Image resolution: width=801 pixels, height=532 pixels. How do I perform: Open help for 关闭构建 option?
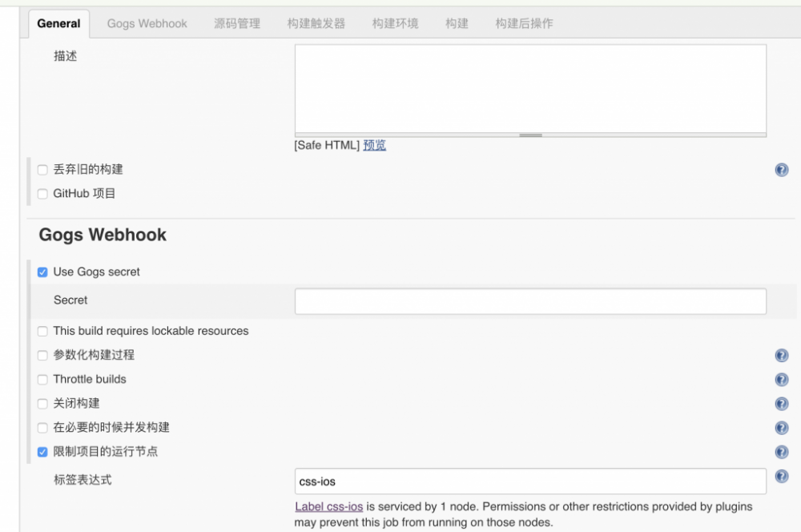781,403
